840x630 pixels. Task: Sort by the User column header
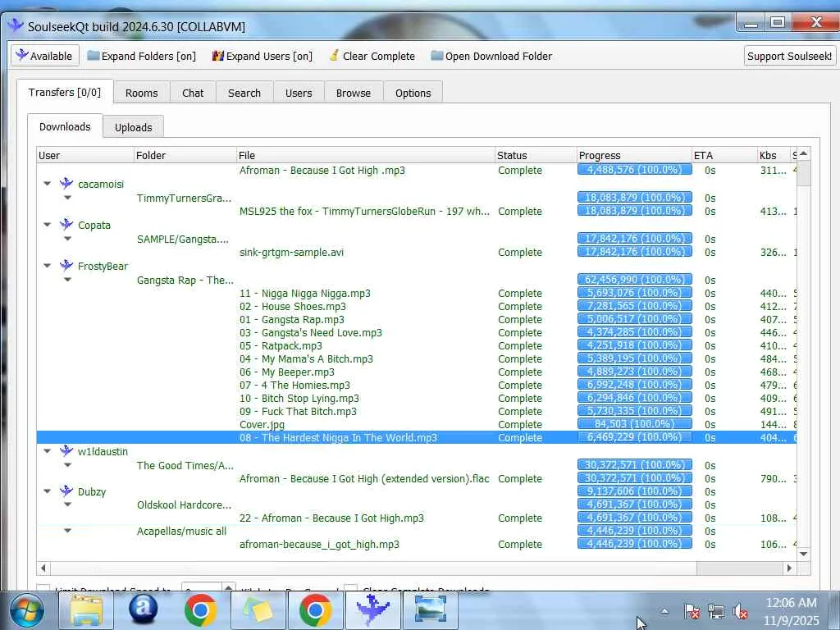coord(85,155)
